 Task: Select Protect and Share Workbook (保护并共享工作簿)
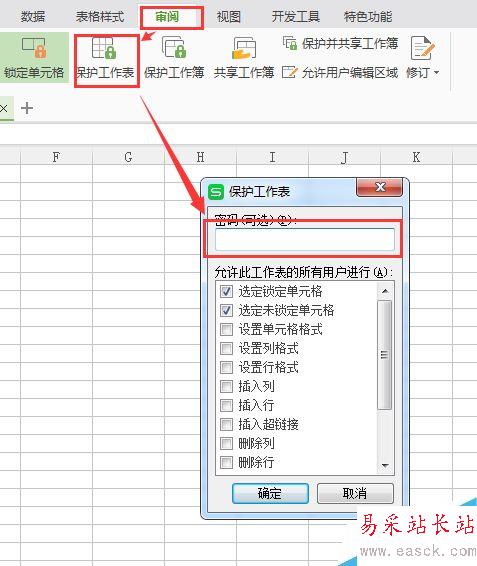click(x=340, y=43)
